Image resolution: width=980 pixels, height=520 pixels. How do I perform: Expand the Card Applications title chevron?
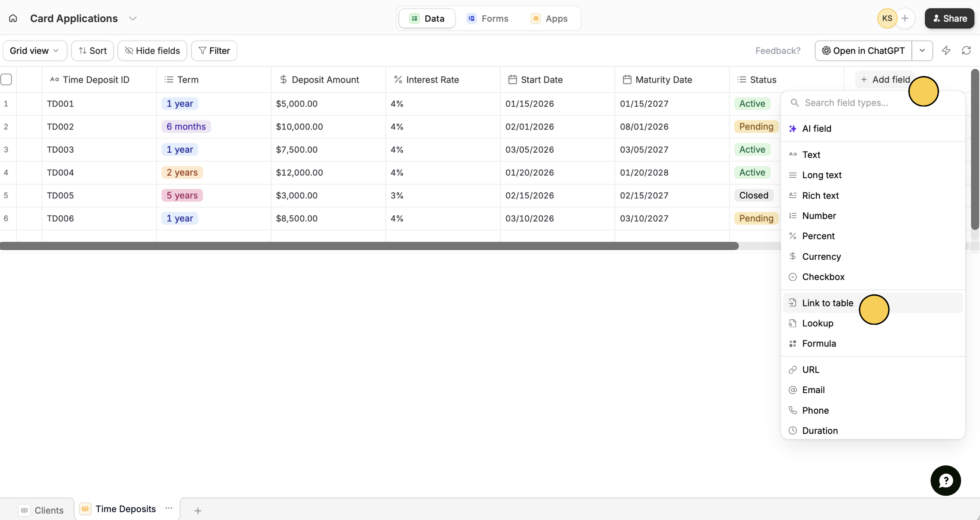coord(133,18)
